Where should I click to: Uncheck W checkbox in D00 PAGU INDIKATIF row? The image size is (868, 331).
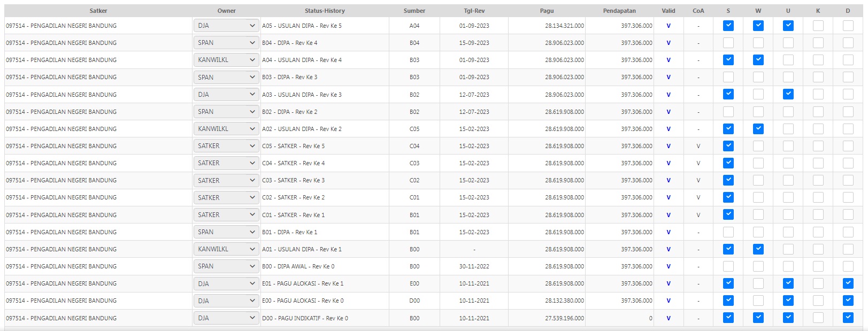tap(758, 318)
